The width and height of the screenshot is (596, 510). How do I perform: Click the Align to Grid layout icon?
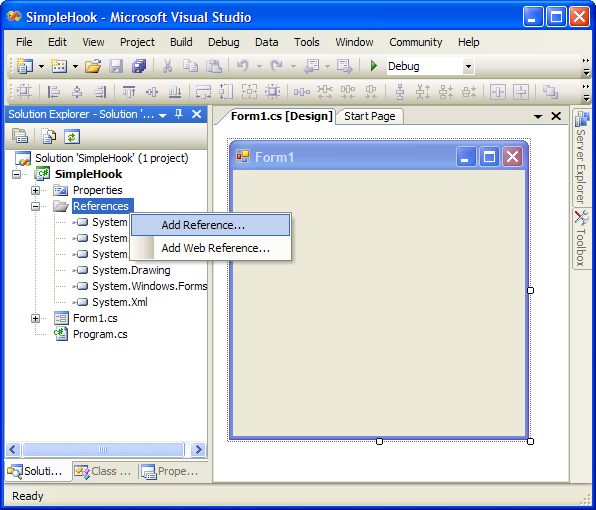(24, 92)
